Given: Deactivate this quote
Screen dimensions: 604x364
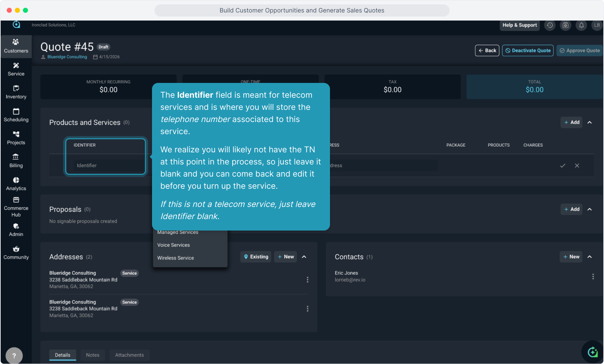Looking at the screenshot, I should (x=528, y=51).
